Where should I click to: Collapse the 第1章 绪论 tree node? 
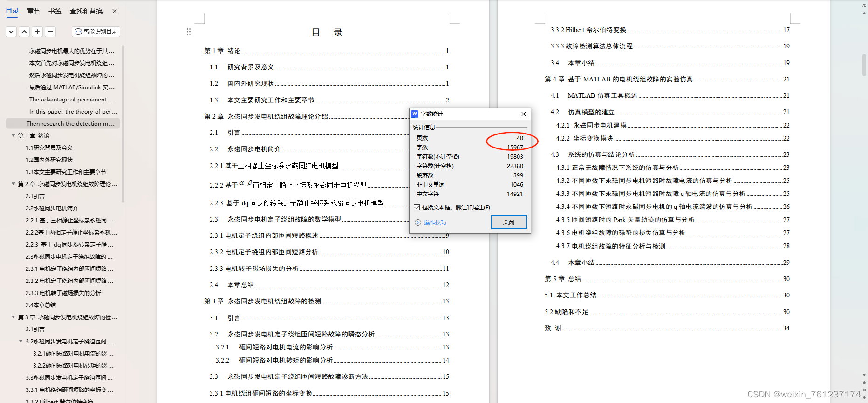tap(13, 135)
